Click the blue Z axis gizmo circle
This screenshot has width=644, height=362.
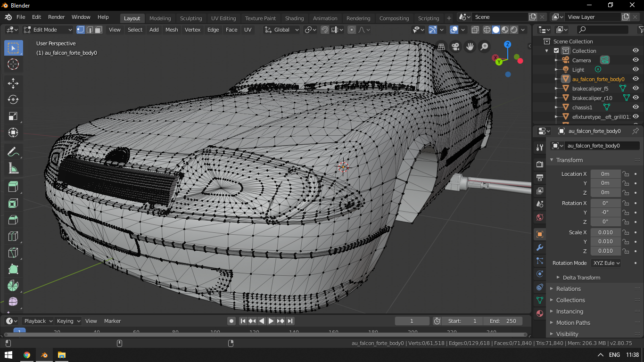pos(508,45)
